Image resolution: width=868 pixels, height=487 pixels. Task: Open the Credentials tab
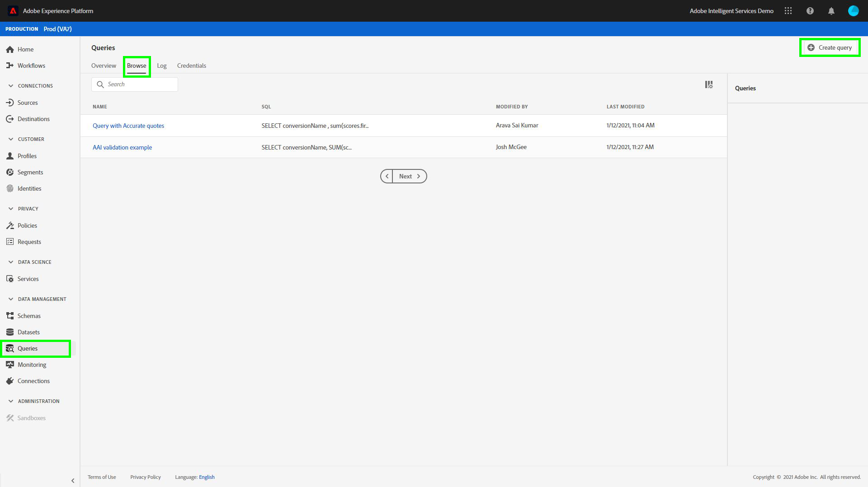pyautogui.click(x=192, y=66)
